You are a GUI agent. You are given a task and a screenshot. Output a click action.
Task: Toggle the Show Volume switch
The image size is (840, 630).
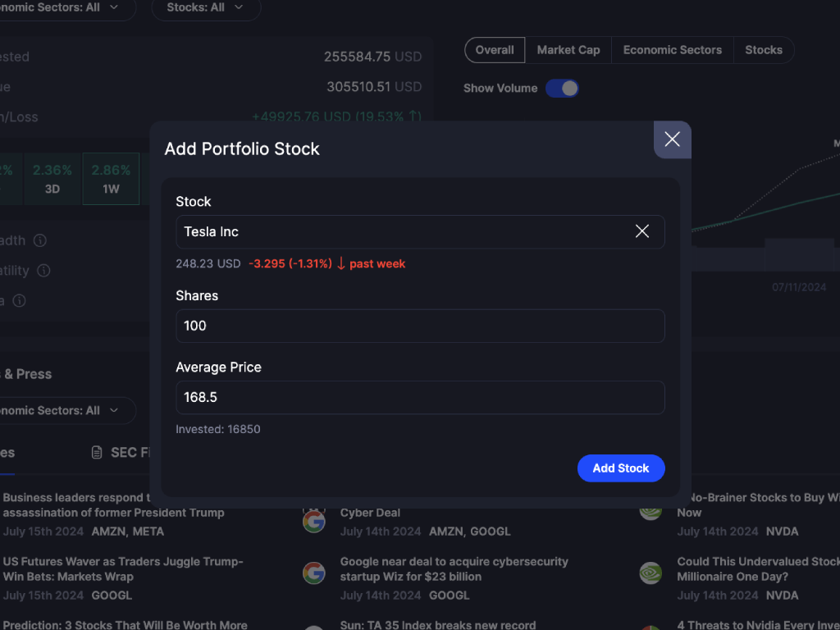562,89
